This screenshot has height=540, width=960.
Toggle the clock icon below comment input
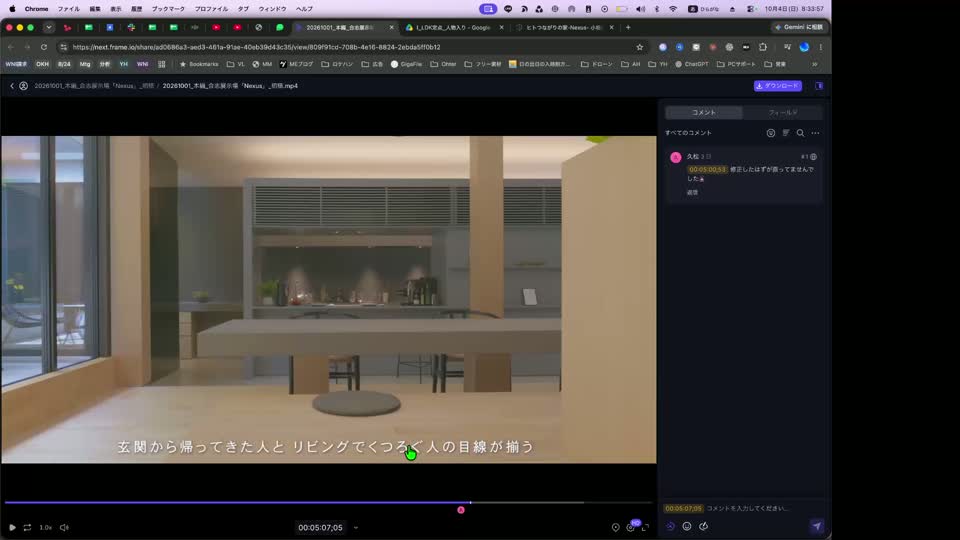pyautogui.click(x=670, y=527)
